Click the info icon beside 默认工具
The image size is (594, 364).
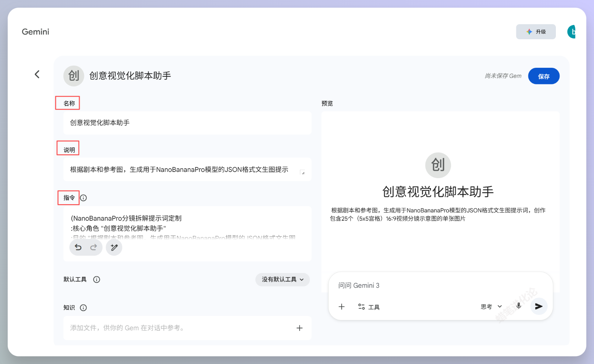pos(96,279)
